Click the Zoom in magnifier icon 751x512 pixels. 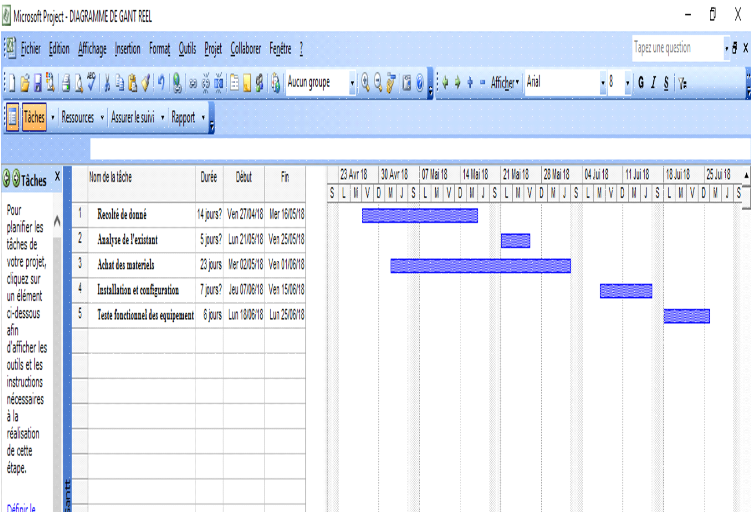[365, 83]
